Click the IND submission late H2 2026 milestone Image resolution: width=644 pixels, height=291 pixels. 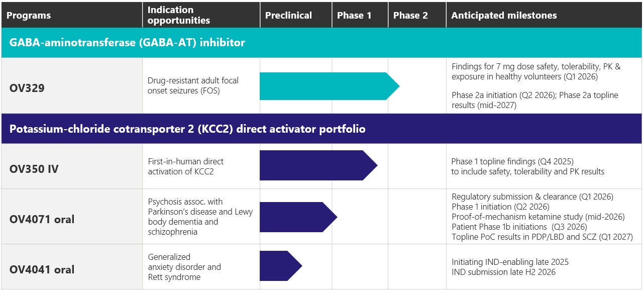[503, 272]
